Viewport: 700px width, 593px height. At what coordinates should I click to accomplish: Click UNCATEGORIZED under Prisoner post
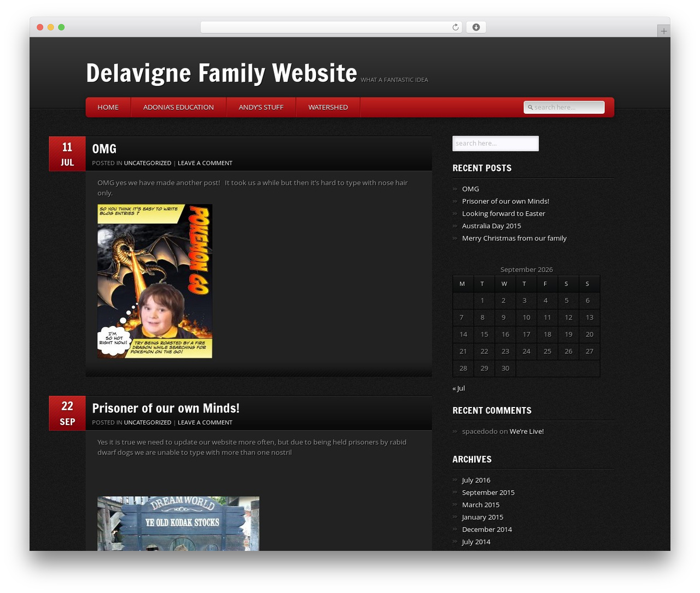pos(148,422)
